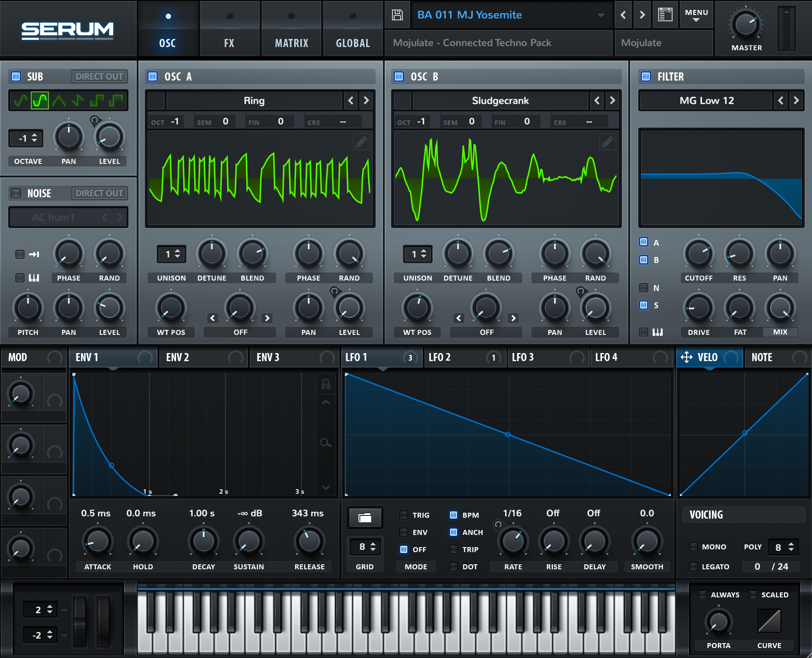Select the second sine sub waveform shape
The height and width of the screenshot is (658, 812).
(x=40, y=100)
